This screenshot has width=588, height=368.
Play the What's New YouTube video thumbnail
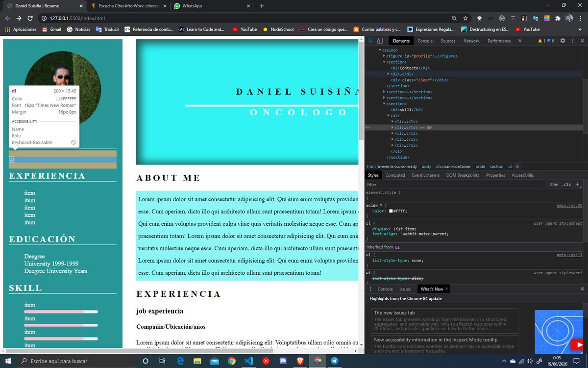(x=559, y=332)
